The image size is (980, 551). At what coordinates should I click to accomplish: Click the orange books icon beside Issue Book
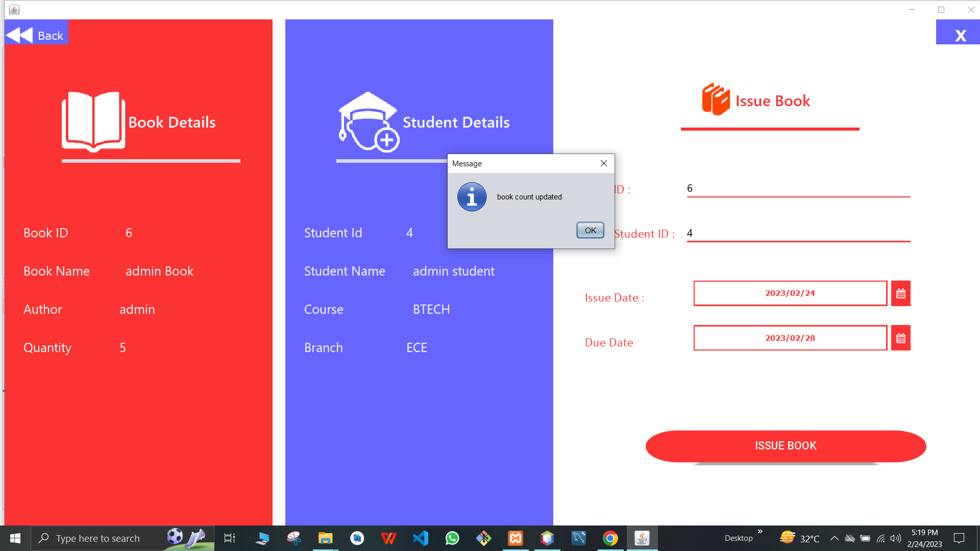click(716, 99)
